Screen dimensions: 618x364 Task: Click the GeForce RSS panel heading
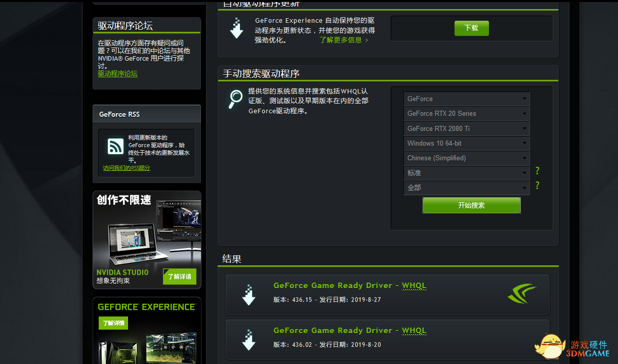(119, 114)
